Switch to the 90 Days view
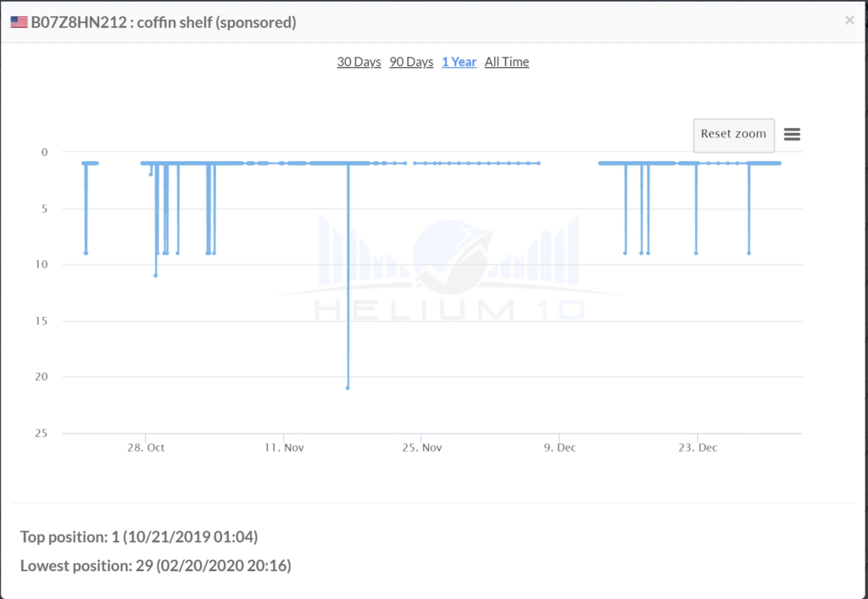This screenshot has height=599, width=868. (x=411, y=61)
